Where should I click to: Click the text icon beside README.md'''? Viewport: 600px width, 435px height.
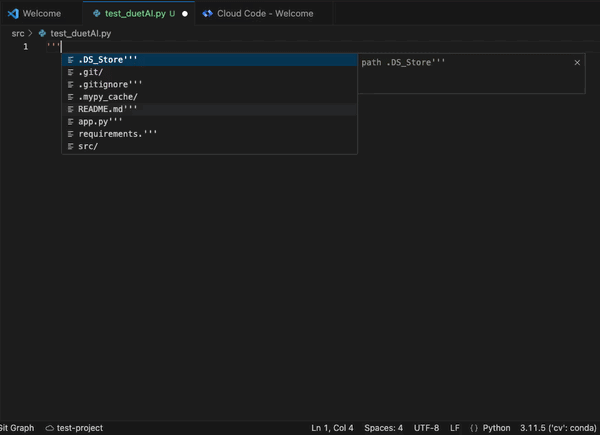[x=70, y=109]
